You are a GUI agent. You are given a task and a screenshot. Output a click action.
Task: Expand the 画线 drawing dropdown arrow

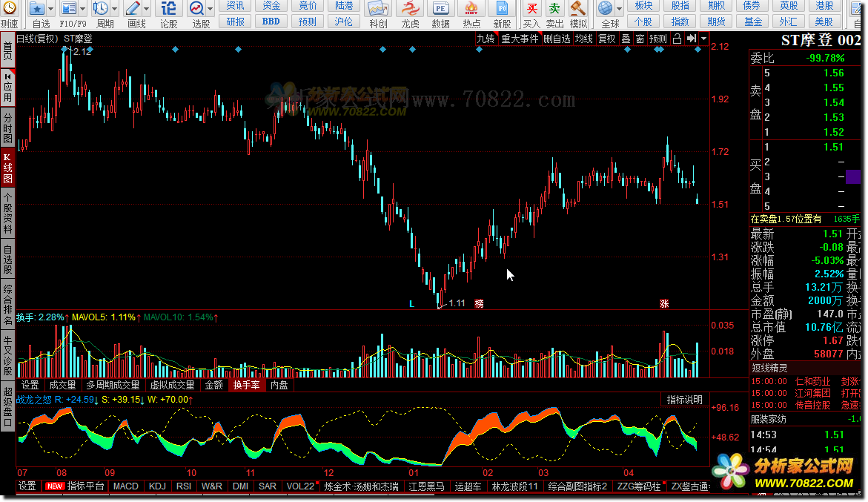147,9
